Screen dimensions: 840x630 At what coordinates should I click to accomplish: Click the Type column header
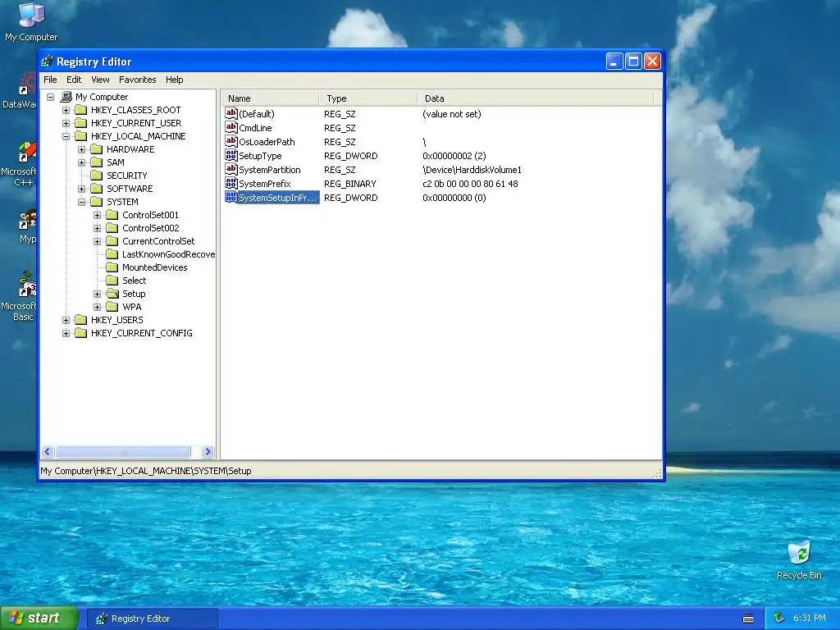click(x=368, y=98)
